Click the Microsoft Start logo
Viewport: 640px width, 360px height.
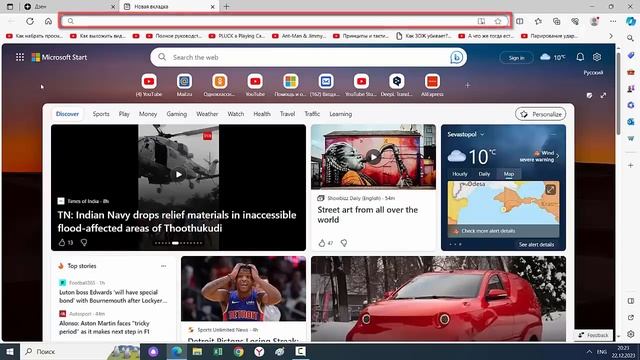click(60, 57)
